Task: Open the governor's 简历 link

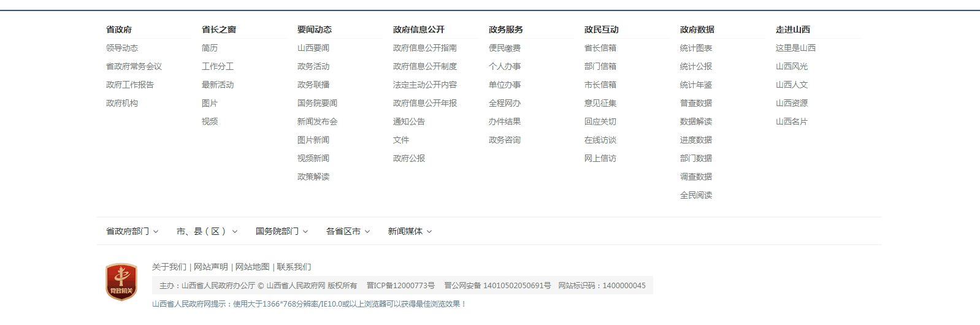Action: (x=210, y=48)
